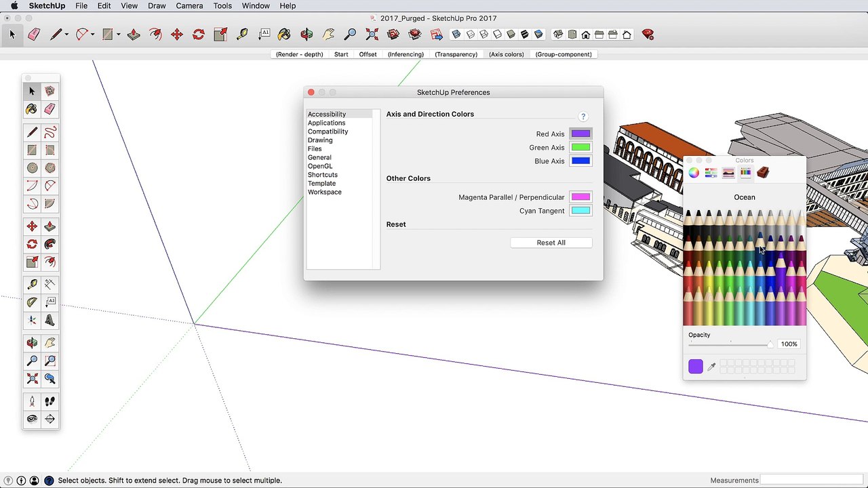Select the Section Plane tool
The image size is (868, 488).
tap(50, 419)
